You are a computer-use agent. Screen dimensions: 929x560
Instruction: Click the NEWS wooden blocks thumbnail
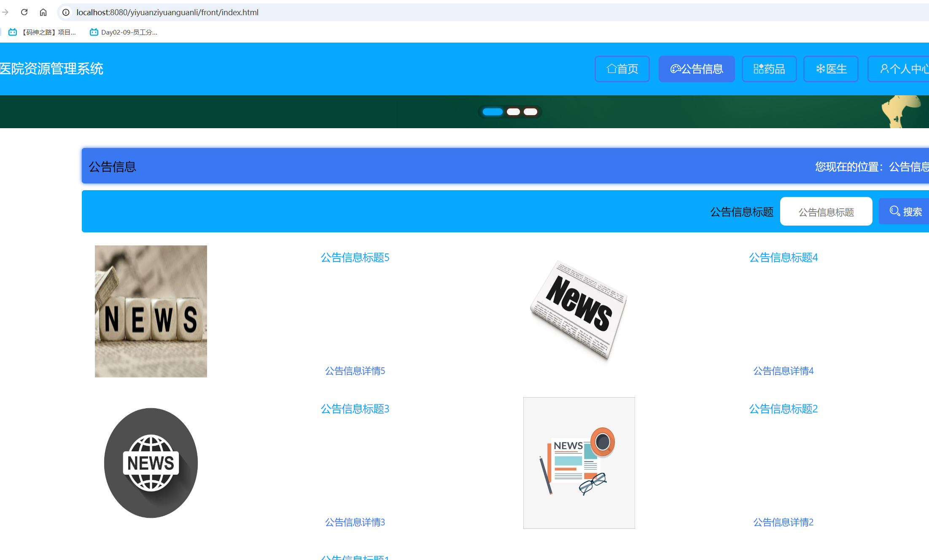click(151, 311)
